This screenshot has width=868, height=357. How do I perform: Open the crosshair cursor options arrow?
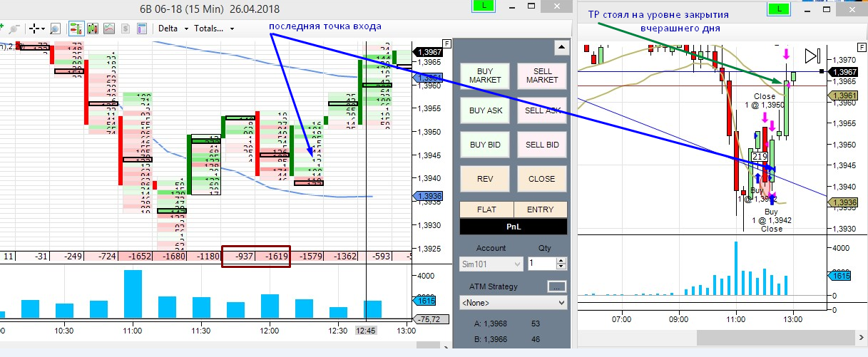[44, 29]
